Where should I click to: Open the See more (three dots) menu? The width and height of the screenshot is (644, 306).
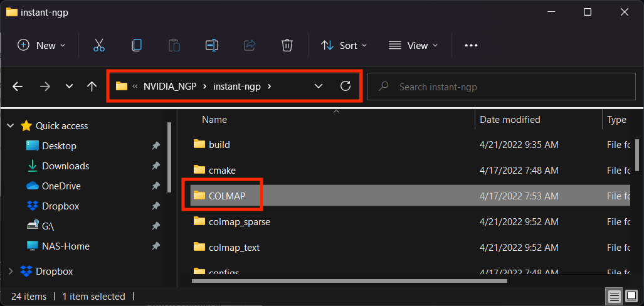471,45
